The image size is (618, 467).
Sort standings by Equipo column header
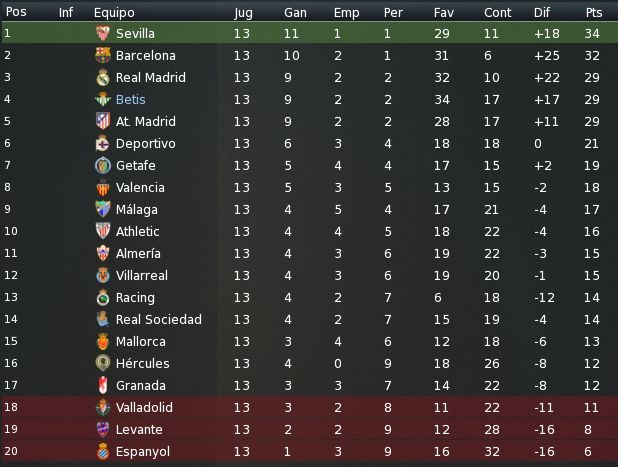tap(114, 13)
